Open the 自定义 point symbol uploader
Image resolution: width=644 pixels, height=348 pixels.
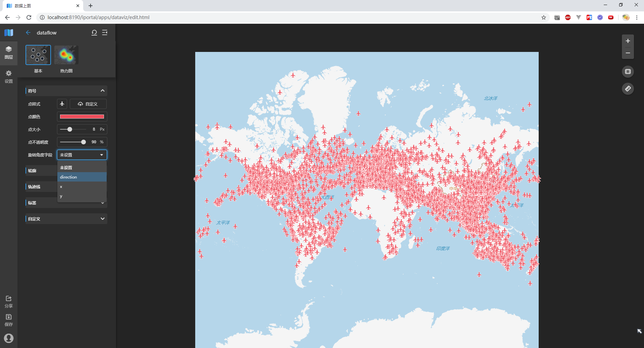click(x=88, y=104)
